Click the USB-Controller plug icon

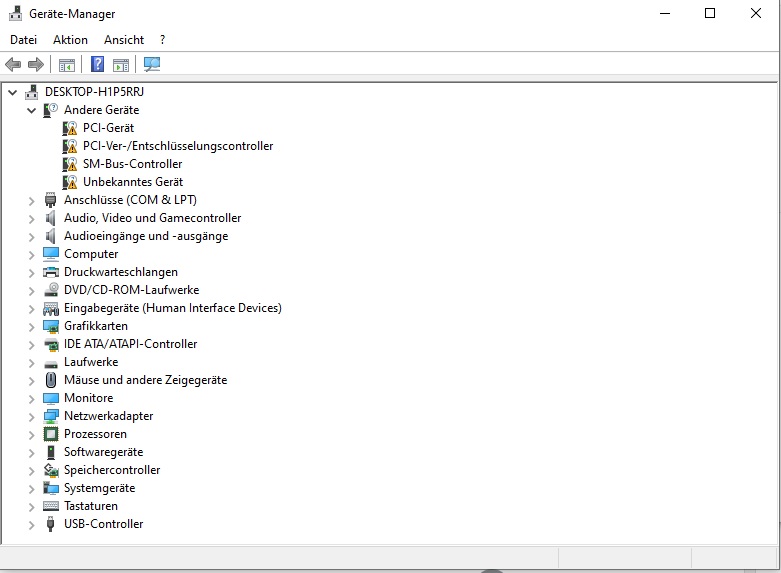coord(51,524)
